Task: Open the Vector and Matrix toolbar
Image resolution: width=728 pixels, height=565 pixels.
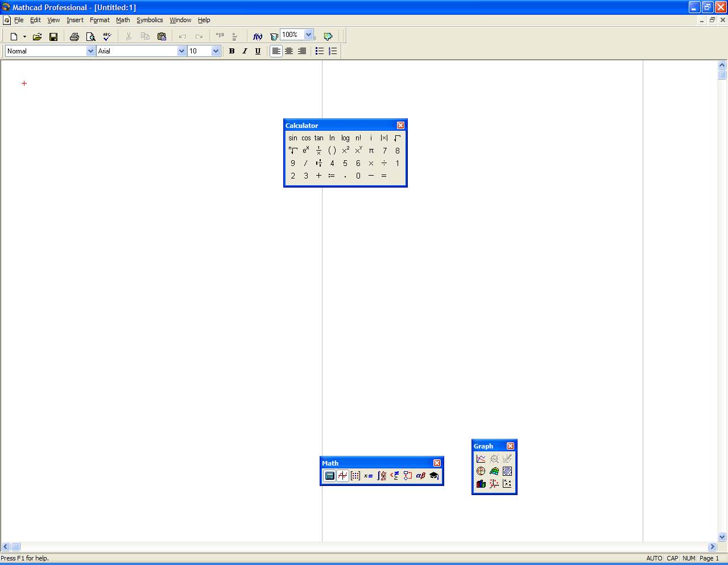Action: pyautogui.click(x=355, y=476)
